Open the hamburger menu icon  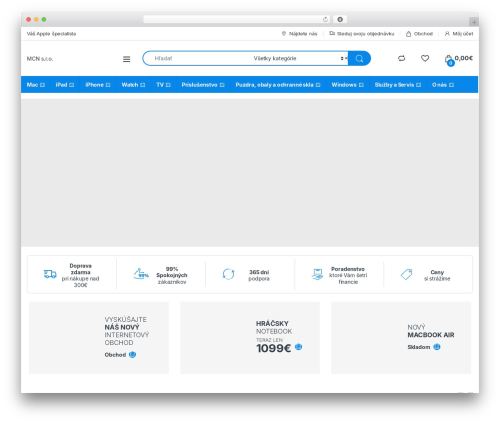pyautogui.click(x=126, y=59)
